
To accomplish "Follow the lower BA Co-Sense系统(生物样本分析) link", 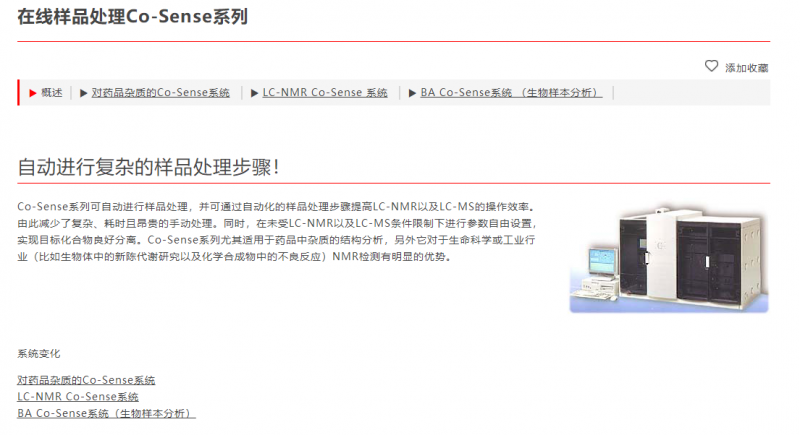I will [x=106, y=413].
